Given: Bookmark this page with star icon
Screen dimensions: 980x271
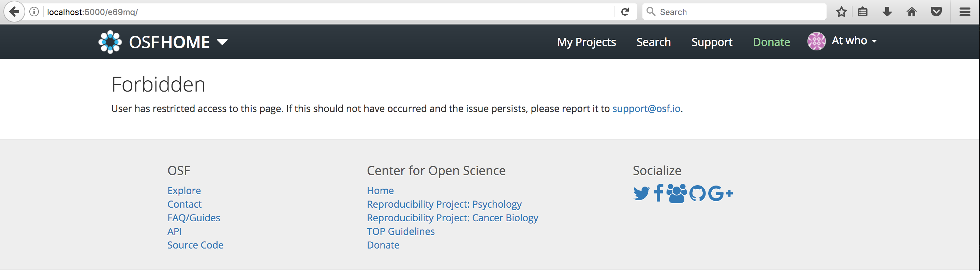Looking at the screenshot, I should [841, 12].
